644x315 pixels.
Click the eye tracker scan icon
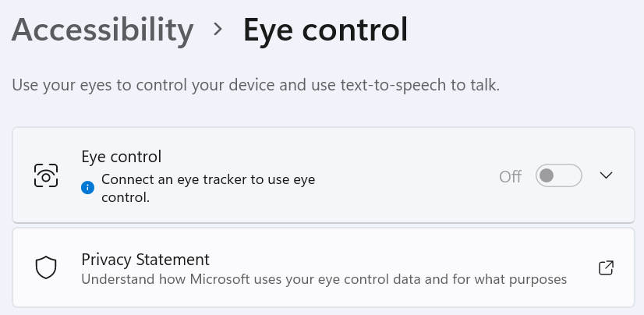click(47, 176)
